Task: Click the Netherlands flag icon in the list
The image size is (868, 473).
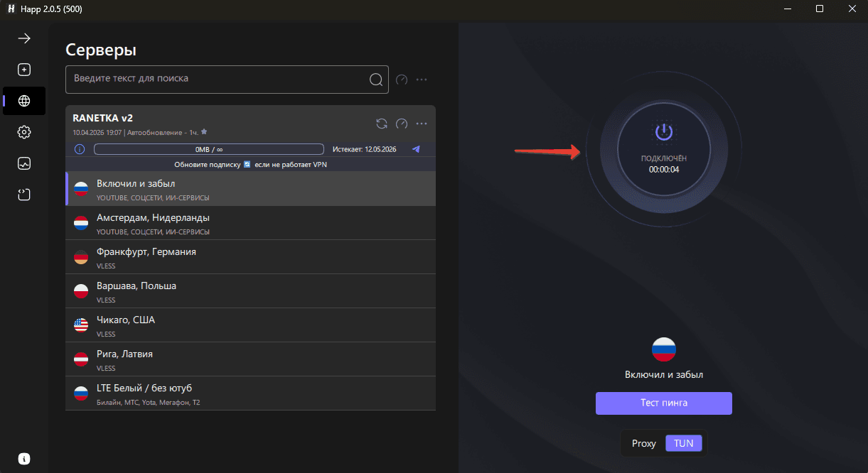Action: tap(81, 223)
